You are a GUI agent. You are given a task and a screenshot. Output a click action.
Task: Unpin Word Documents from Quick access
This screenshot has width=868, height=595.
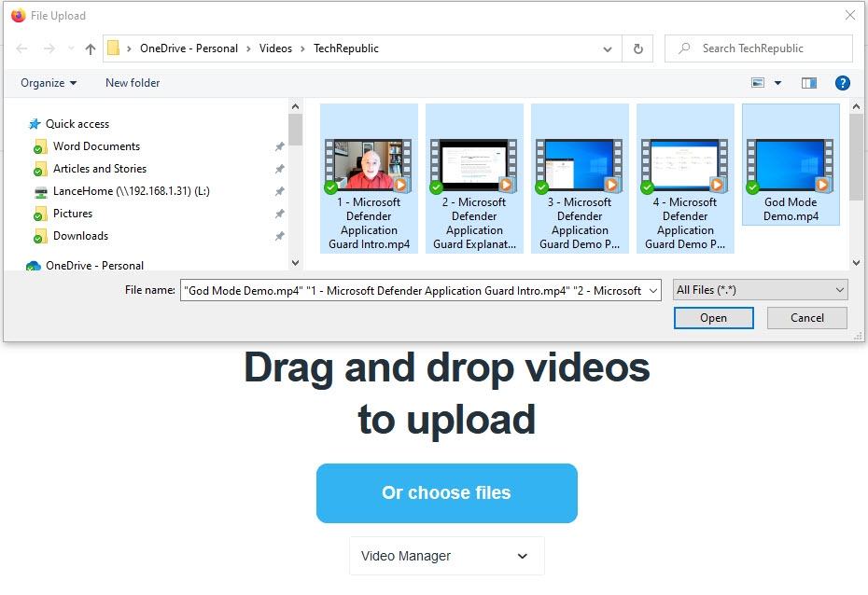coord(279,146)
